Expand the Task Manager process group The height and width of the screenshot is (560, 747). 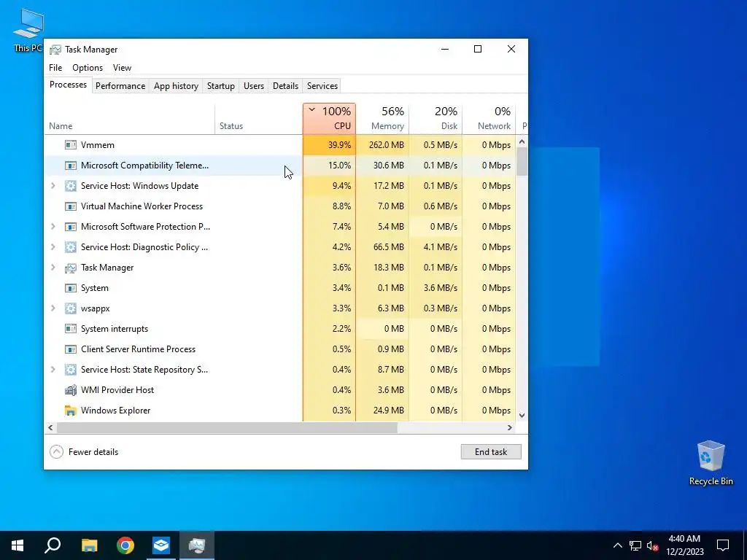53,268
